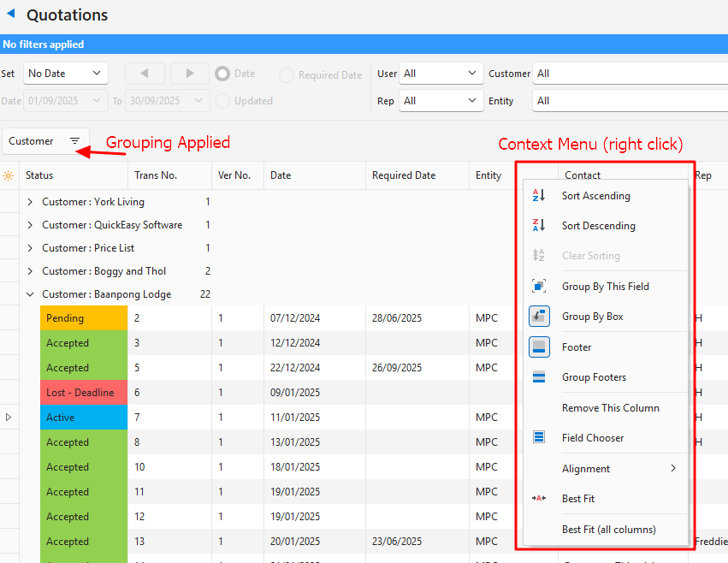The width and height of the screenshot is (728, 563).
Task: Click the Group Footers icon
Action: (539, 377)
